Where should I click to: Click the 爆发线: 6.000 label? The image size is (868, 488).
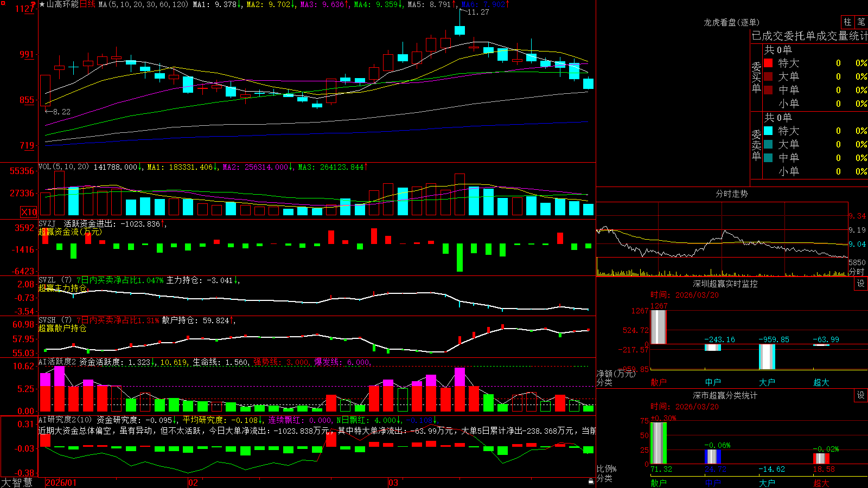pyautogui.click(x=342, y=362)
